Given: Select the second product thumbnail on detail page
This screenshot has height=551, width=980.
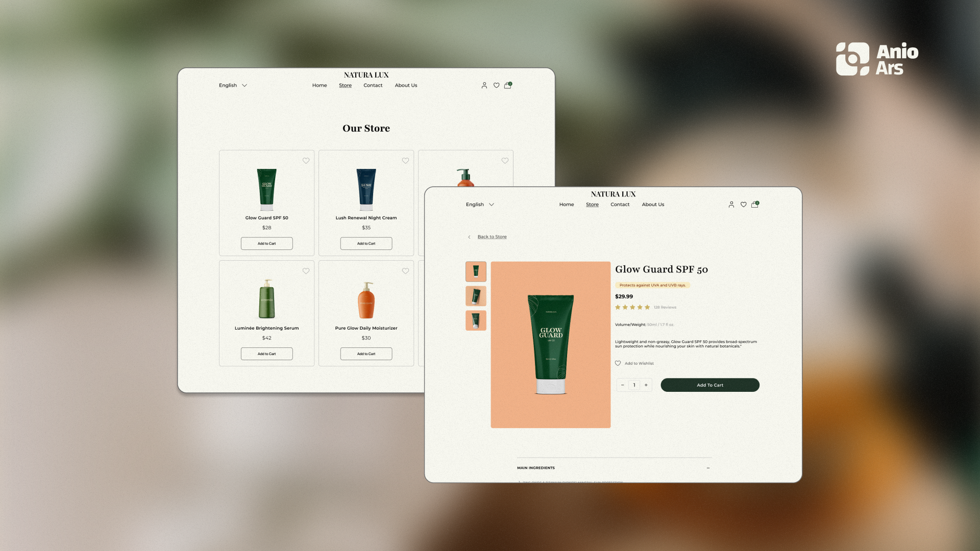Looking at the screenshot, I should (475, 296).
